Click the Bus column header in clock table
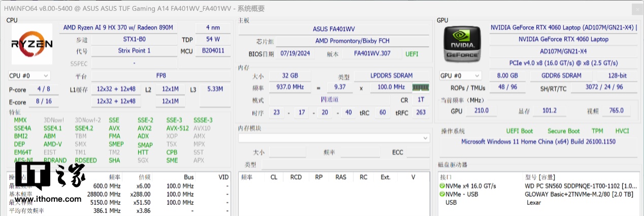644x216 pixels. [x=188, y=177]
